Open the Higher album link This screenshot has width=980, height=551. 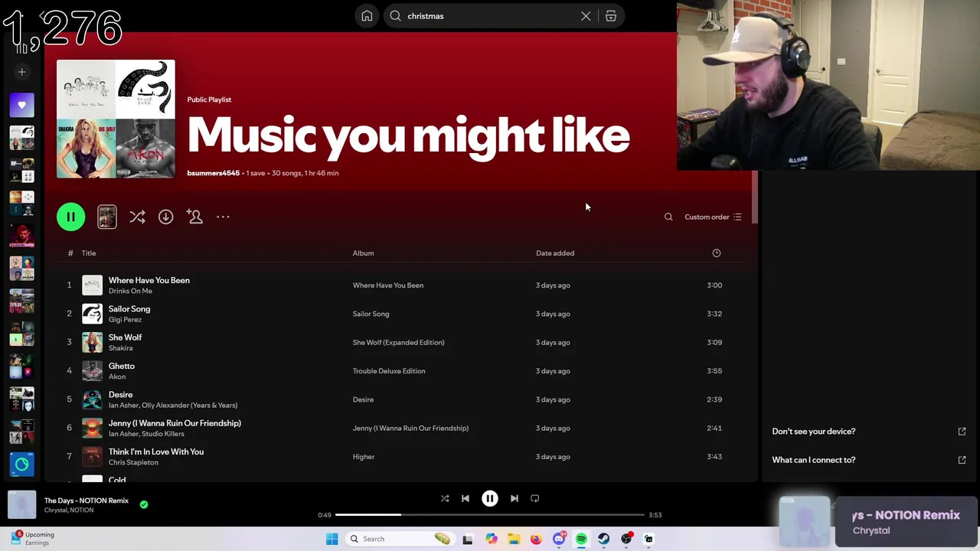click(x=364, y=457)
